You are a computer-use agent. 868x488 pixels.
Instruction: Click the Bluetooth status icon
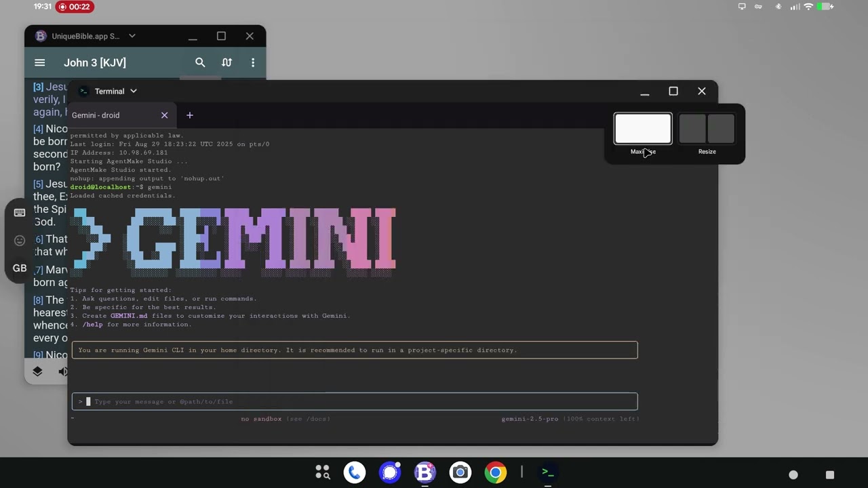(778, 7)
